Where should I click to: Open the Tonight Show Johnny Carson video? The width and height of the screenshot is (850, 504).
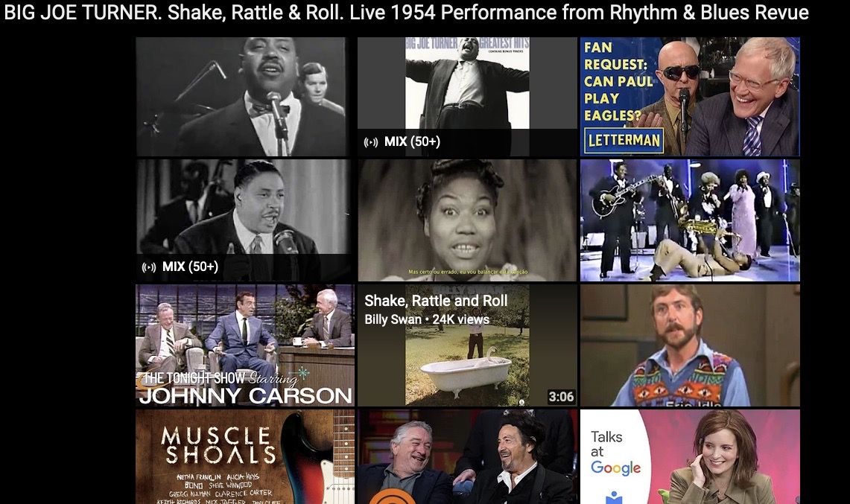(x=245, y=345)
